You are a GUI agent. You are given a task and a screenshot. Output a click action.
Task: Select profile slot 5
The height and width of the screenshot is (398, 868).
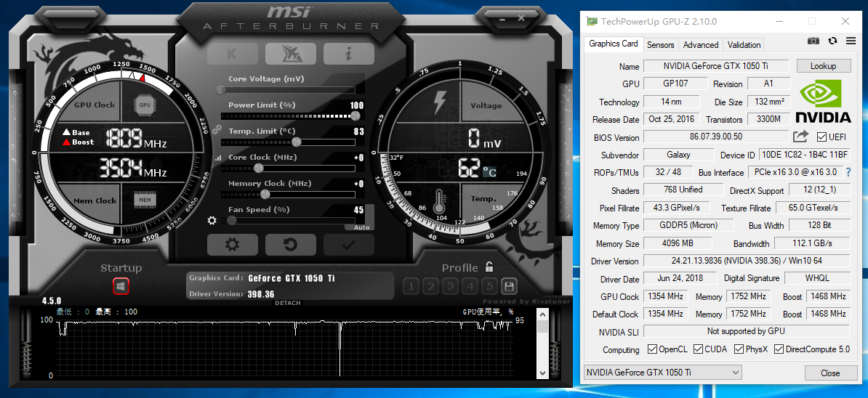pyautogui.click(x=490, y=286)
